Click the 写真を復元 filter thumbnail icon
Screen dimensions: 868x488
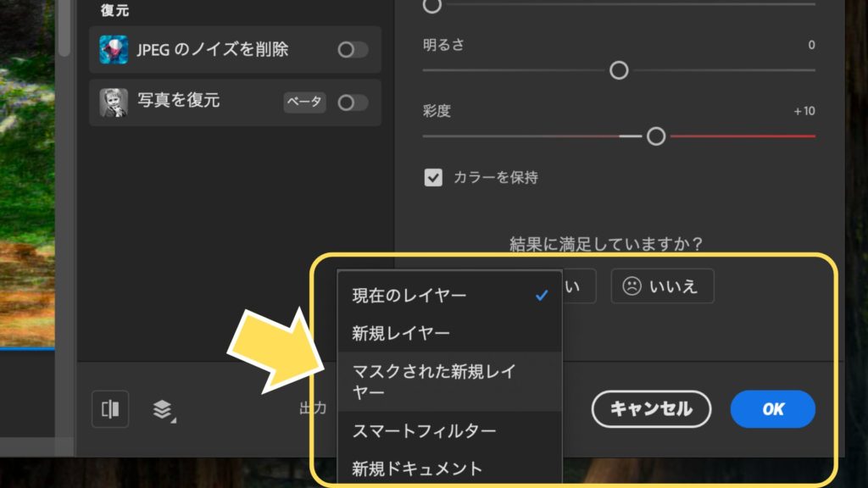[114, 103]
